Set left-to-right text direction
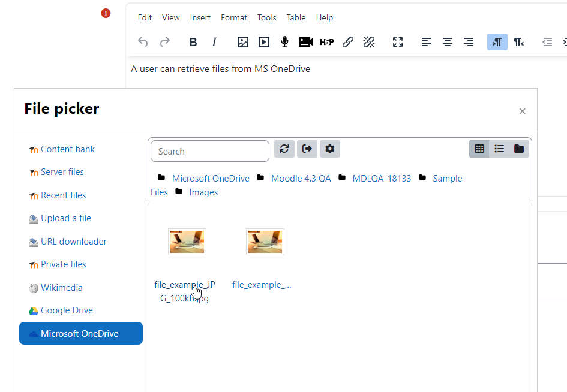The image size is (567, 392). [497, 43]
